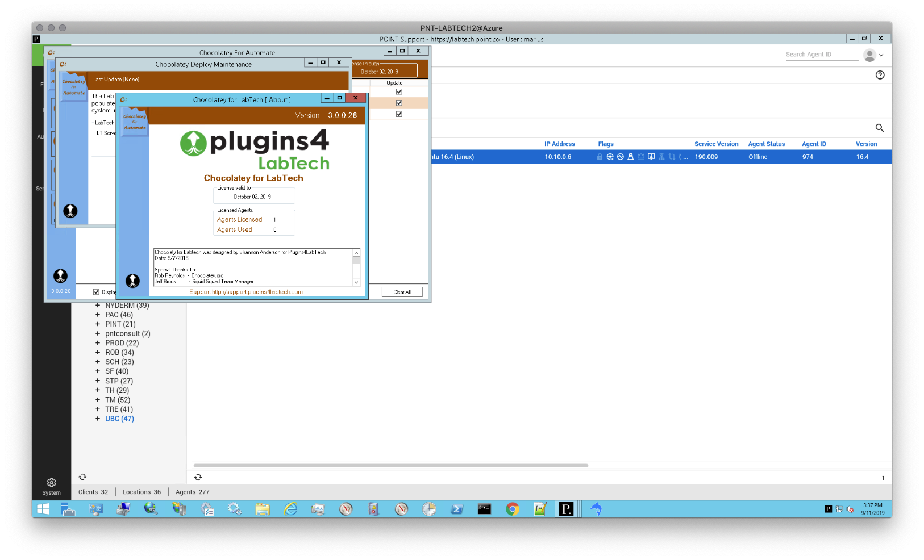
Task: Launch Google Chrome from the taskbar
Action: [x=512, y=509]
